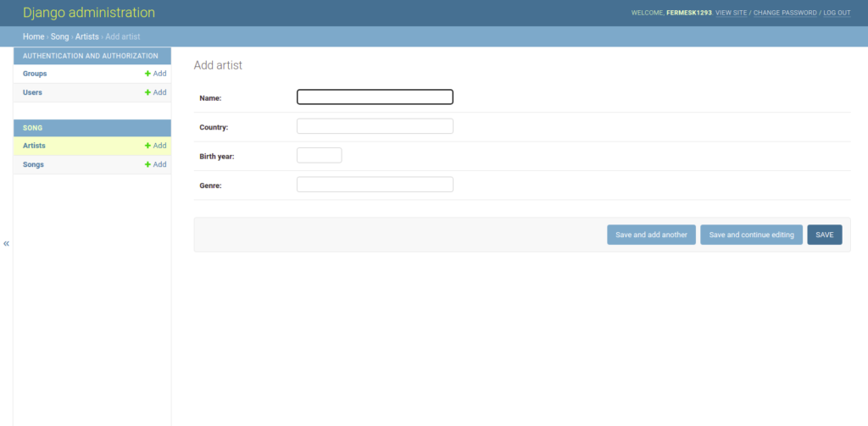Focus the Country input field
The image size is (868, 426).
coord(375,126)
